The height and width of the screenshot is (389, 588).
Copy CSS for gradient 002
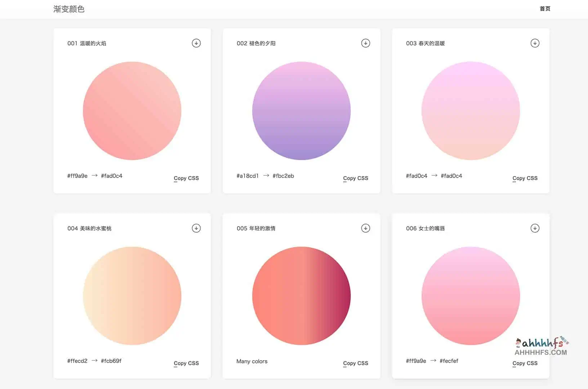[x=355, y=178]
